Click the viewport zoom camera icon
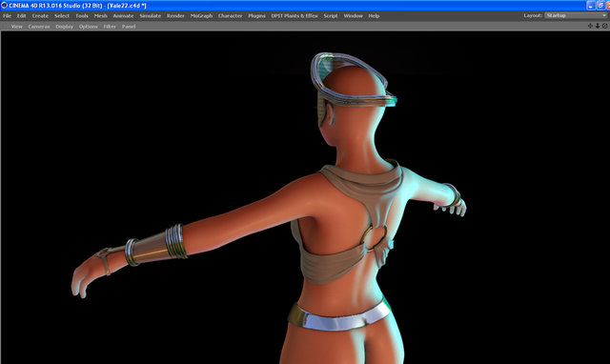Screen dimensions: 610x364 pyautogui.click(x=598, y=26)
